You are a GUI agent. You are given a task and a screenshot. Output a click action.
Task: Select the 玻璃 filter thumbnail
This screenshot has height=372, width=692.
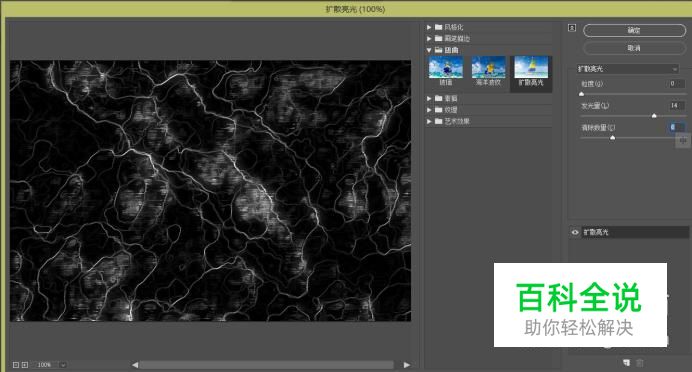pyautogui.click(x=446, y=71)
